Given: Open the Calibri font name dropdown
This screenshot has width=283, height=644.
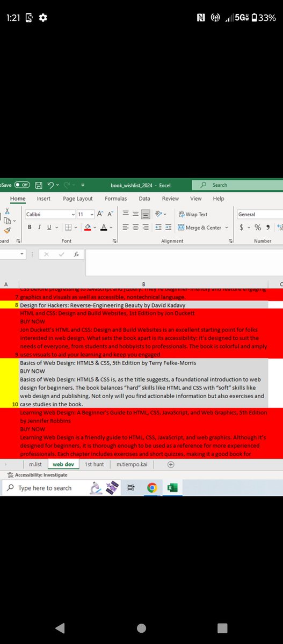Looking at the screenshot, I should (x=74, y=214).
